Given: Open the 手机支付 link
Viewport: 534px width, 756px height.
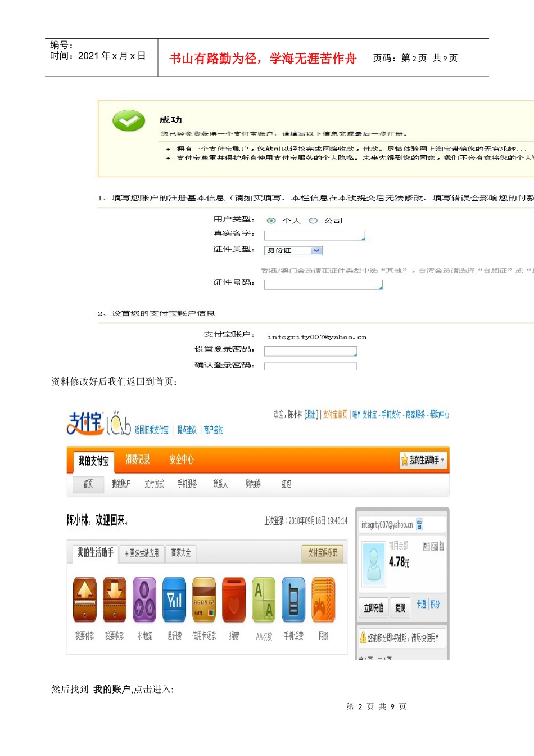Looking at the screenshot, I should (x=391, y=415).
